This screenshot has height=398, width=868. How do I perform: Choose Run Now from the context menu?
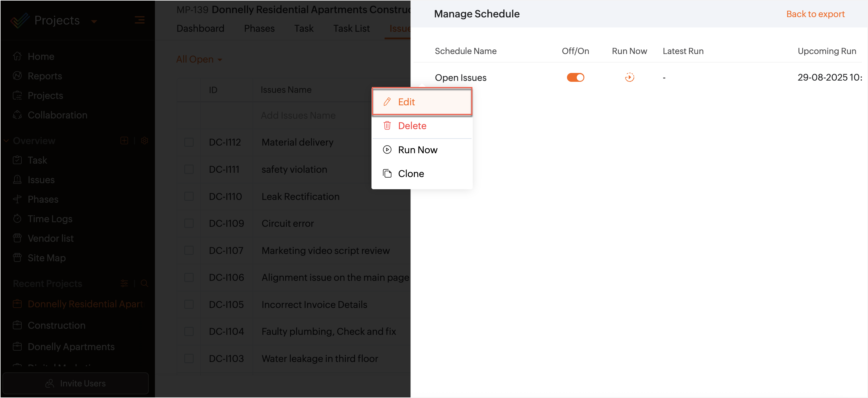click(x=417, y=150)
